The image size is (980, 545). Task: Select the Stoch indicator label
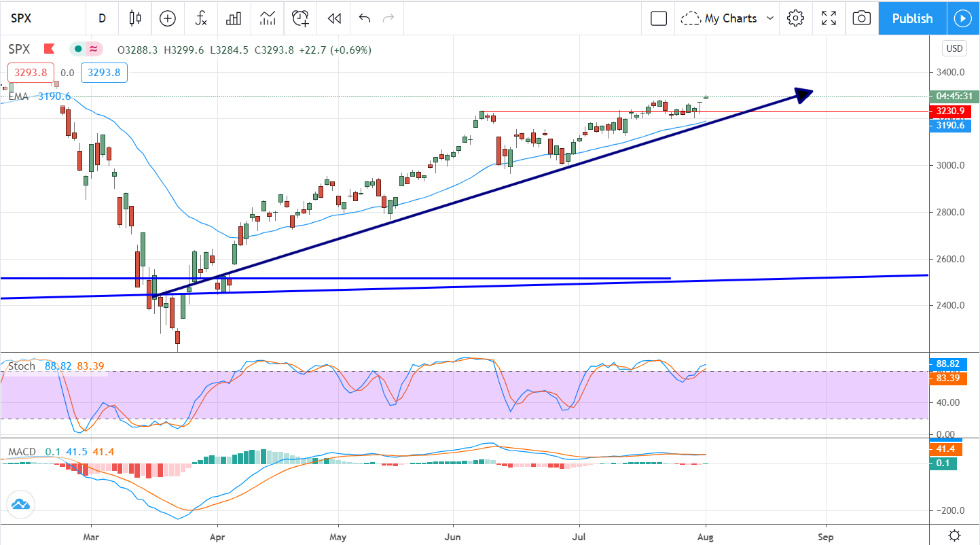22,366
